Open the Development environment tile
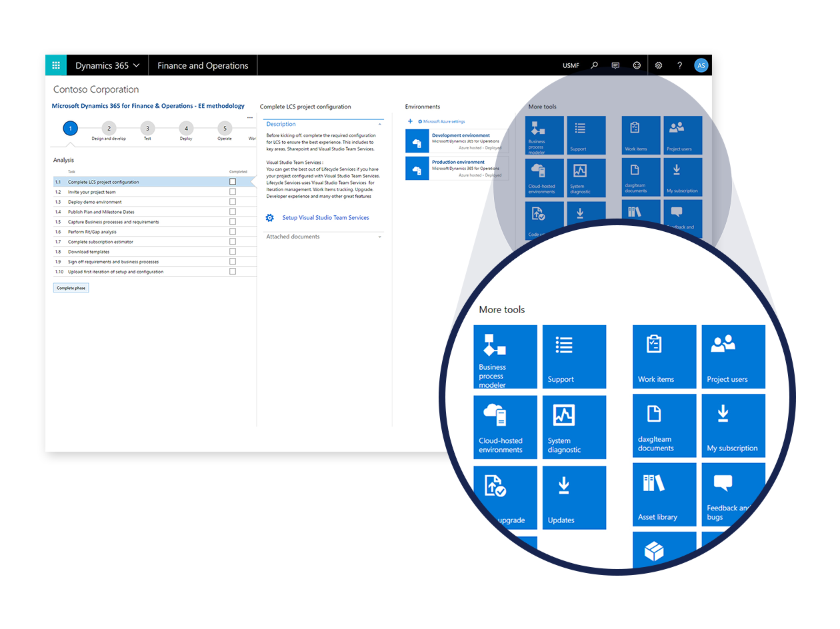840x629 pixels. 457,141
